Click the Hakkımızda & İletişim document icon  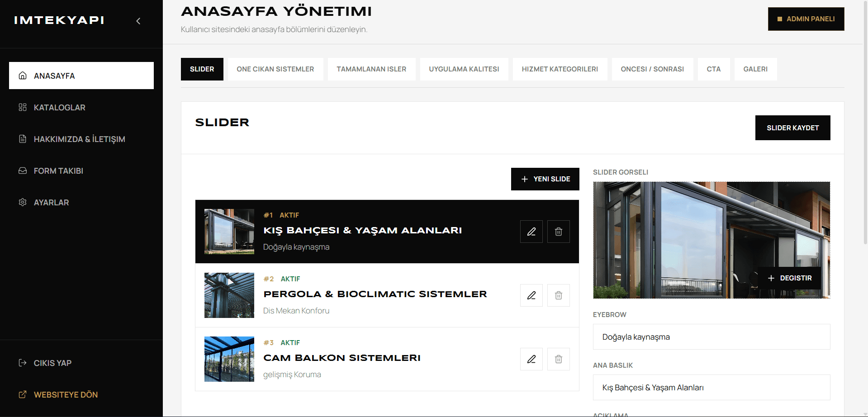tap(23, 139)
